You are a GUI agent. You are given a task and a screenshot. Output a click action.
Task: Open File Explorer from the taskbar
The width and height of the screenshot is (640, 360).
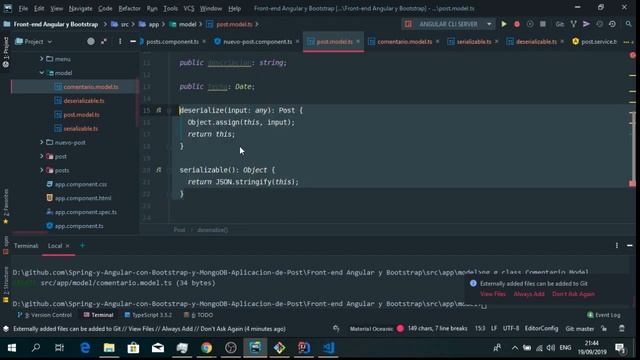109,348
